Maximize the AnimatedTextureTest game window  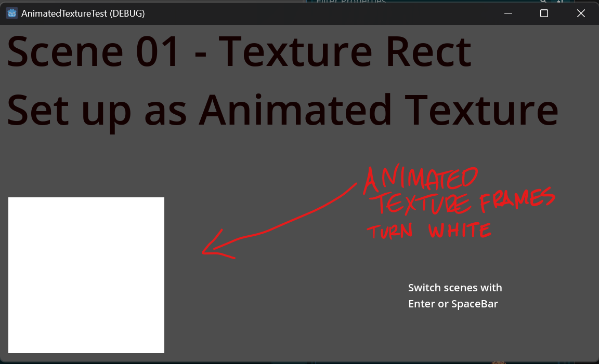(x=544, y=13)
